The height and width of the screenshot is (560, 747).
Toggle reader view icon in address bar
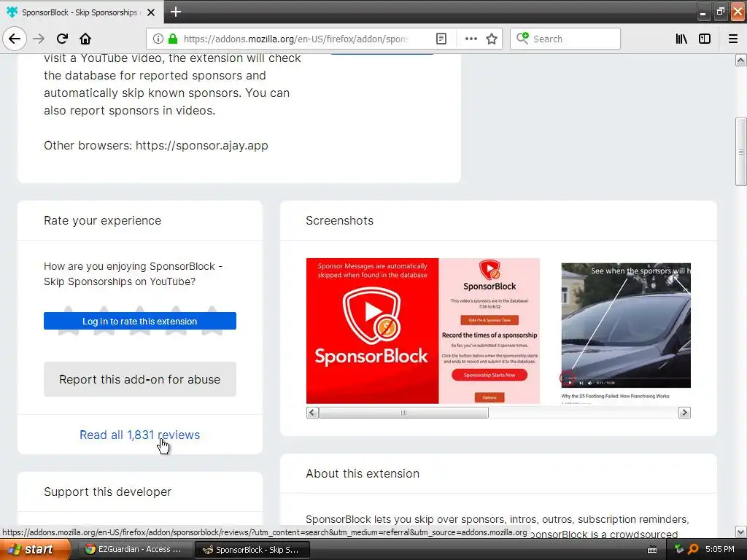(x=441, y=39)
